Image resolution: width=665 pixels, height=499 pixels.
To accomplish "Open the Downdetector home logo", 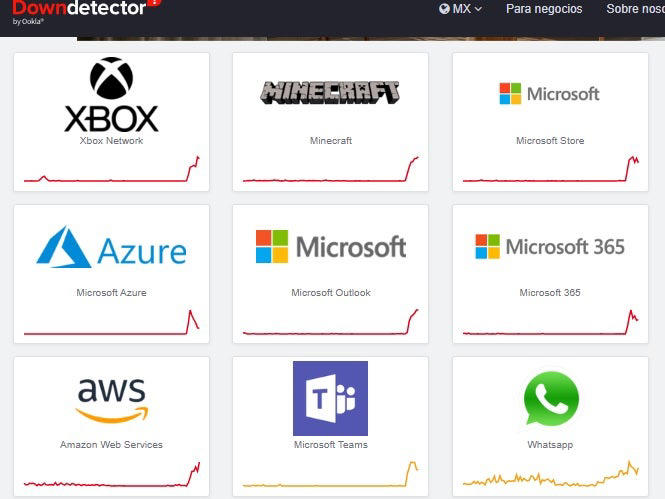I will click(86, 11).
